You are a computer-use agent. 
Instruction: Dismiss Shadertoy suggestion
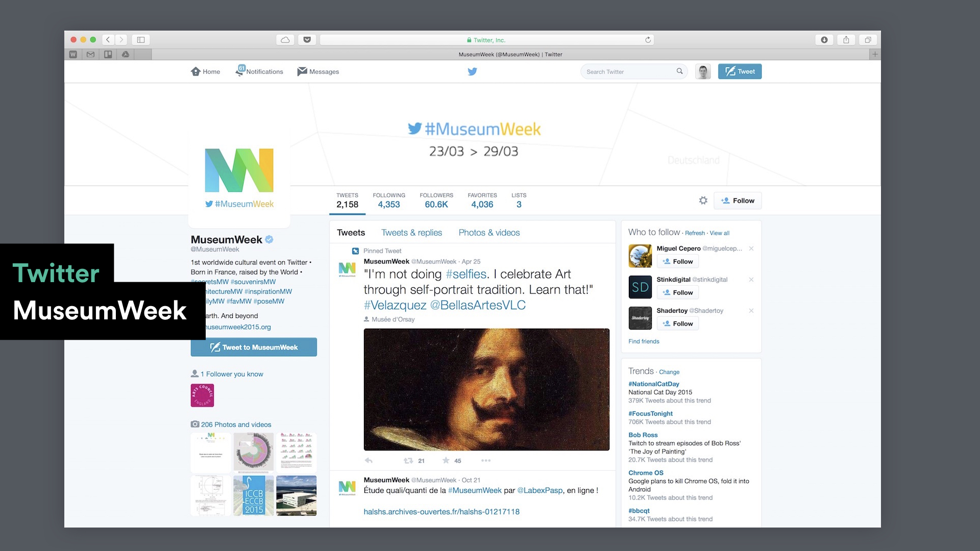[x=751, y=311]
